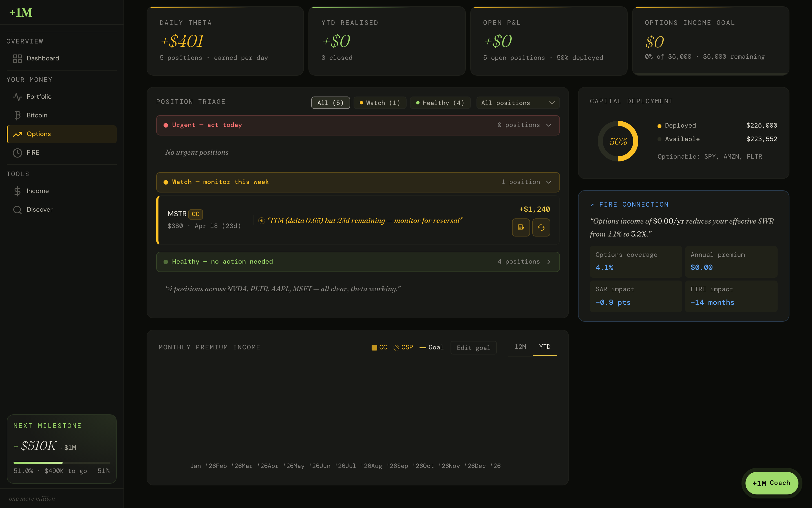The height and width of the screenshot is (508, 812).
Task: Open Bitcoin page in sidebar
Action: tap(62, 115)
